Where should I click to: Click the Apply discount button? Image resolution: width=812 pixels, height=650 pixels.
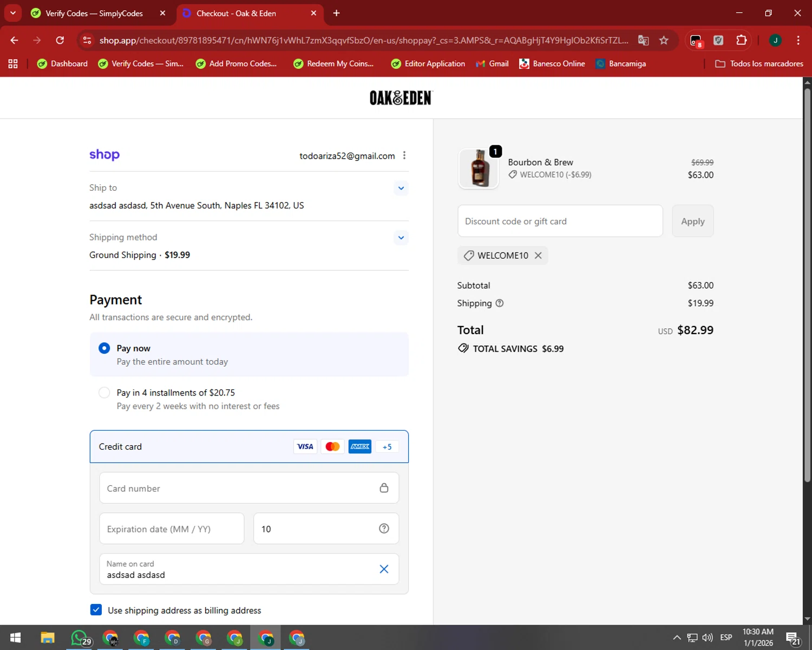coord(693,221)
